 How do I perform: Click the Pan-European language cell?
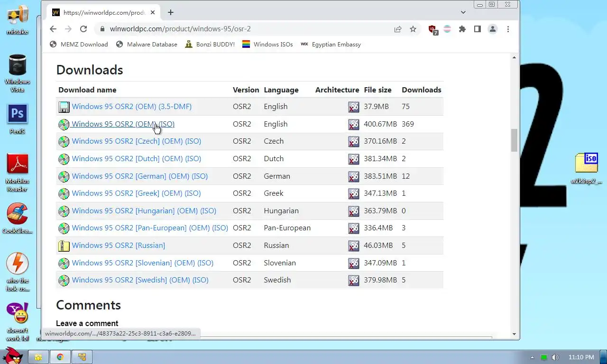pyautogui.click(x=287, y=228)
